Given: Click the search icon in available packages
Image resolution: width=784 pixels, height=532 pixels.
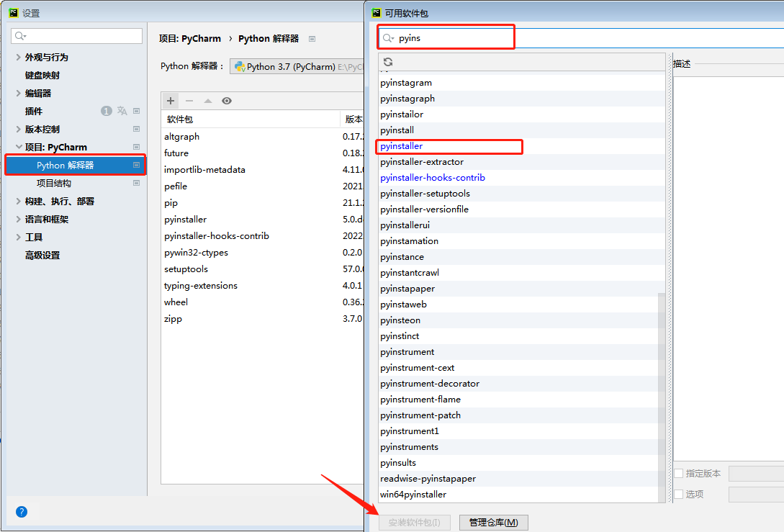Looking at the screenshot, I should click(387, 38).
